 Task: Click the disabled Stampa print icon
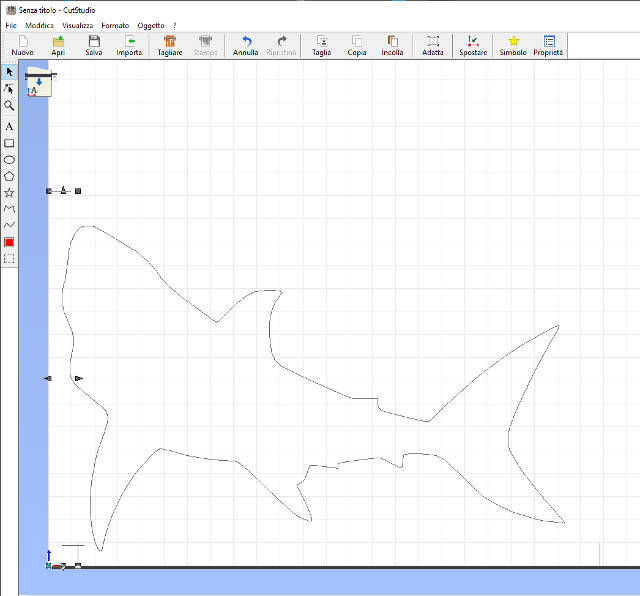point(205,45)
